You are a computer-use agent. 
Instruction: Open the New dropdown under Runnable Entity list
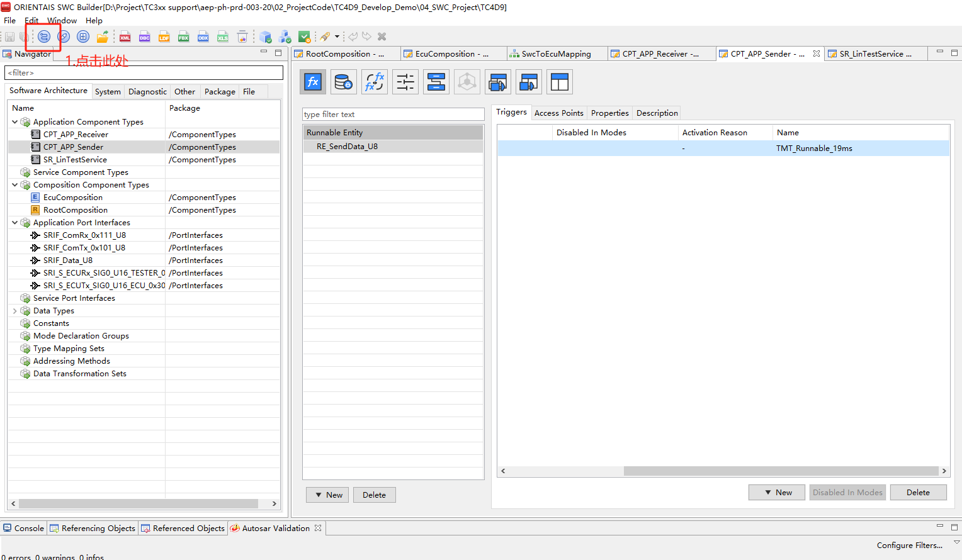point(327,495)
